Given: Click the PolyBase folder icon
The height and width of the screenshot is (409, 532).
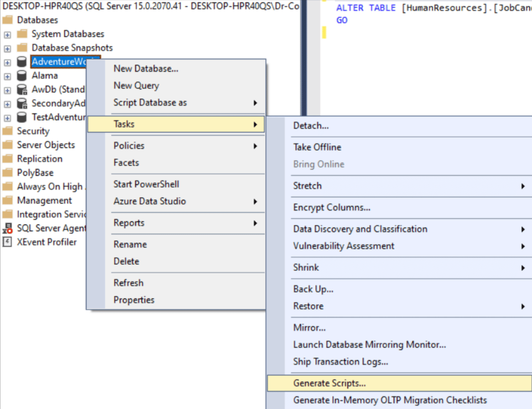Looking at the screenshot, I should tap(7, 173).
